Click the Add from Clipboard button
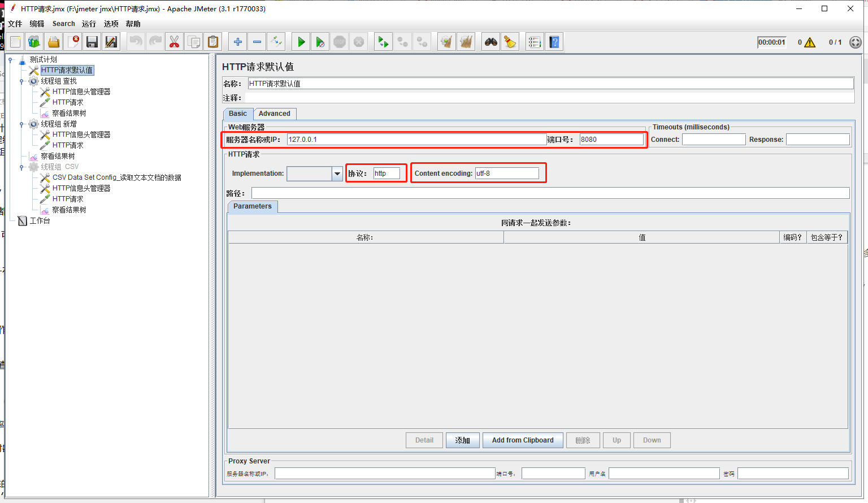The height and width of the screenshot is (503, 868). coord(523,440)
